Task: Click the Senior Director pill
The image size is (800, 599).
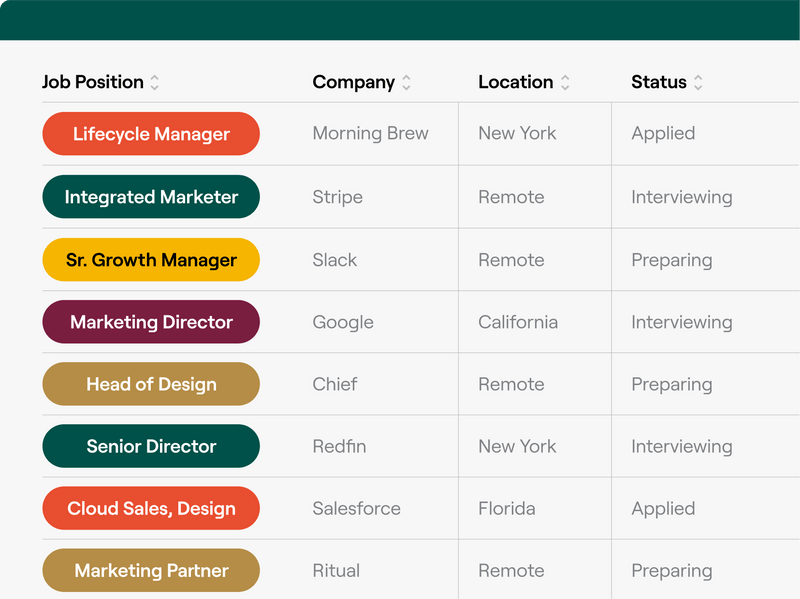Action: click(150, 446)
